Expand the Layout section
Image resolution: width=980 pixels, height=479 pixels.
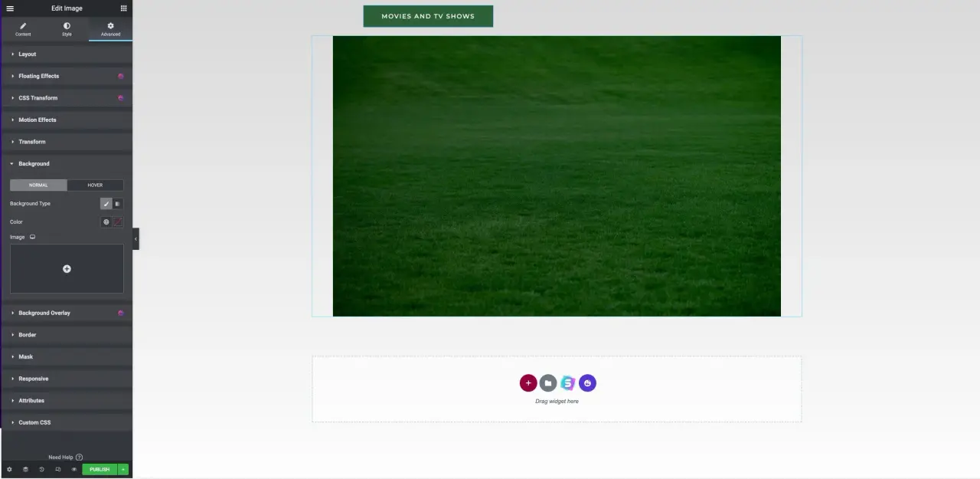pyautogui.click(x=67, y=54)
